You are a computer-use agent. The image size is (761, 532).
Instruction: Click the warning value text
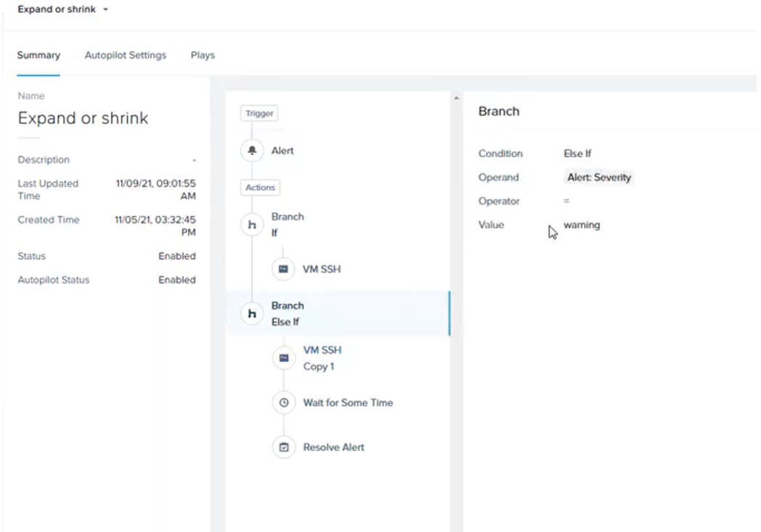tap(582, 225)
